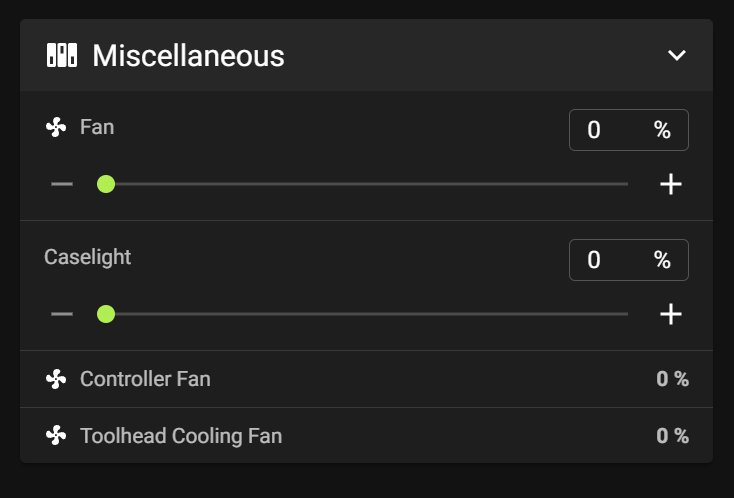Viewport: 734px width, 498px height.
Task: Click the Caselight percentage input field
Action: 629,260
